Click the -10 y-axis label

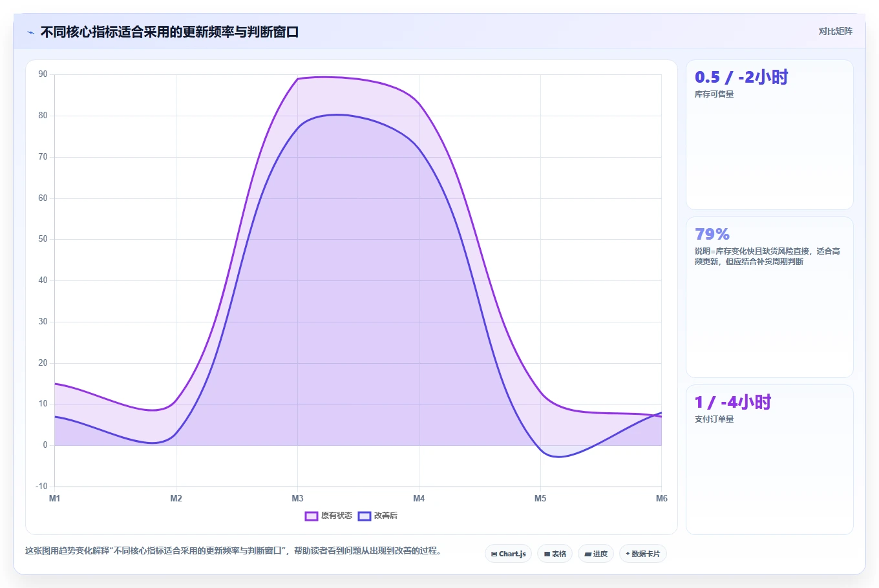tap(41, 486)
